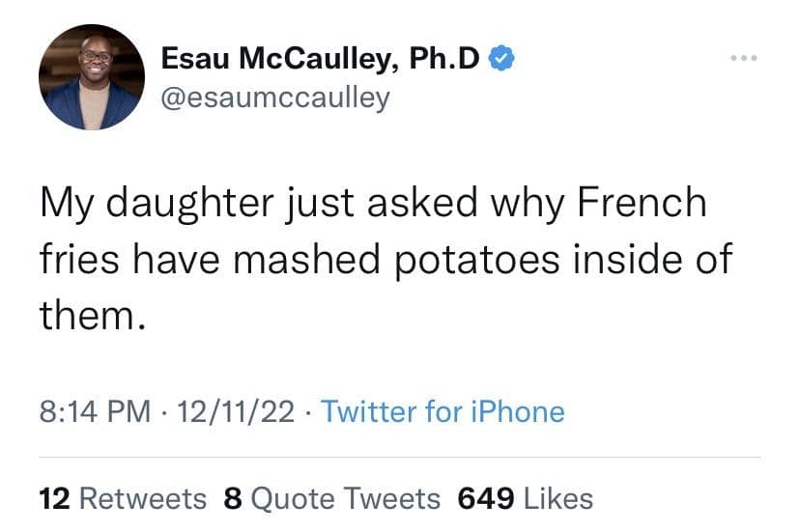Click the word "fries" in the tweet

click(x=83, y=260)
